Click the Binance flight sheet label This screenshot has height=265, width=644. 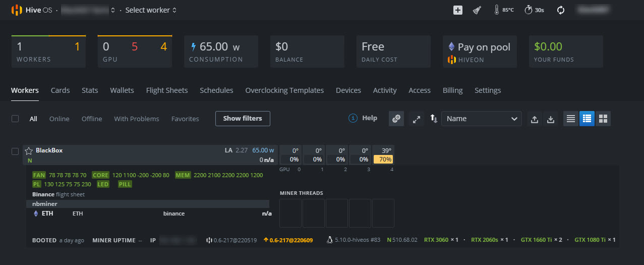58,194
